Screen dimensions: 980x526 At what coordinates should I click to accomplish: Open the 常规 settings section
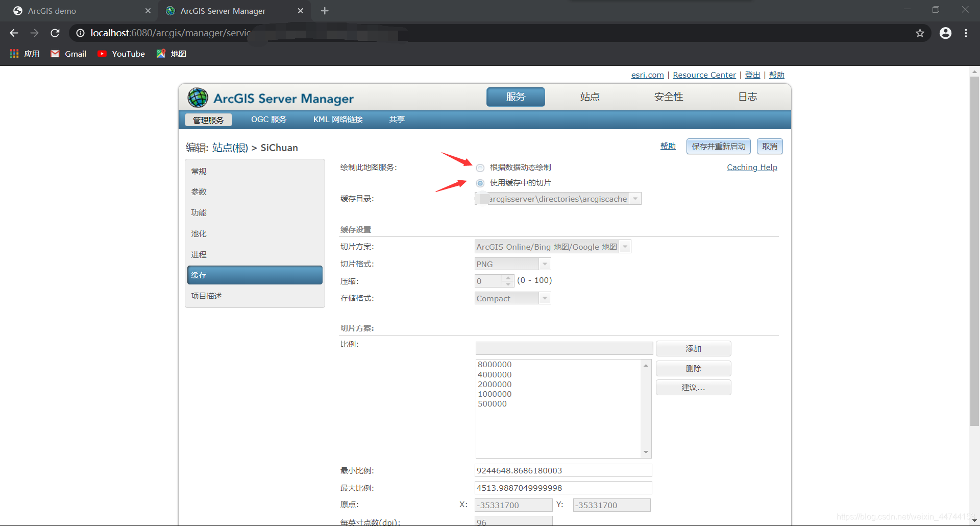(x=255, y=172)
